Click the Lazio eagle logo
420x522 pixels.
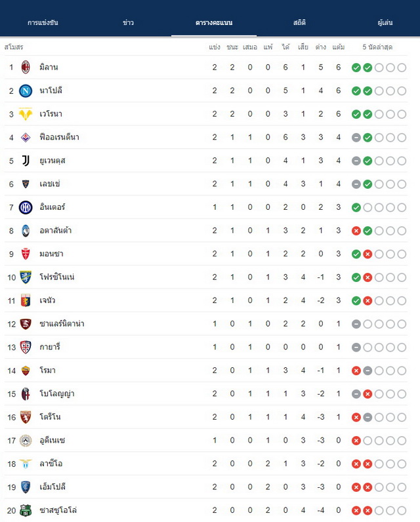[26, 464]
